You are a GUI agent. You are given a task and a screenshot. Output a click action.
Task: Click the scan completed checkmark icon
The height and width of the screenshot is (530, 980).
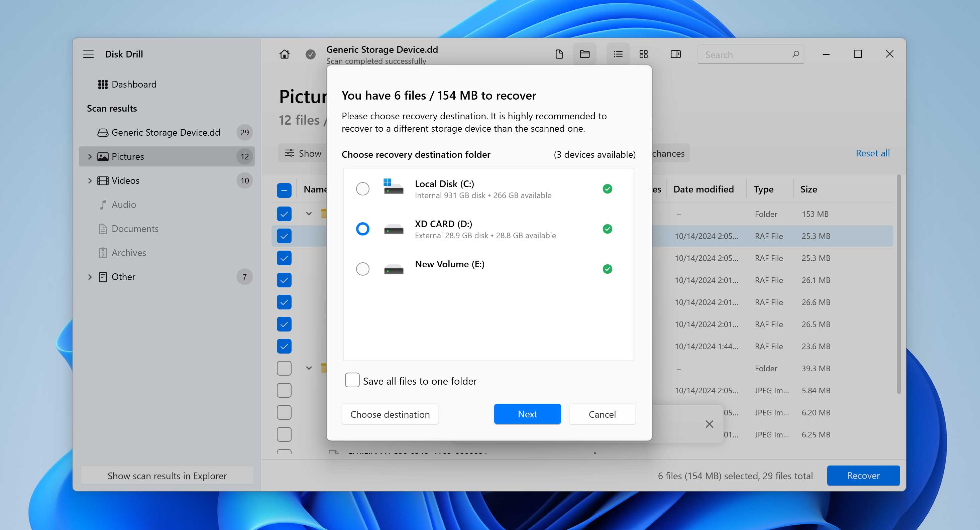tap(310, 54)
